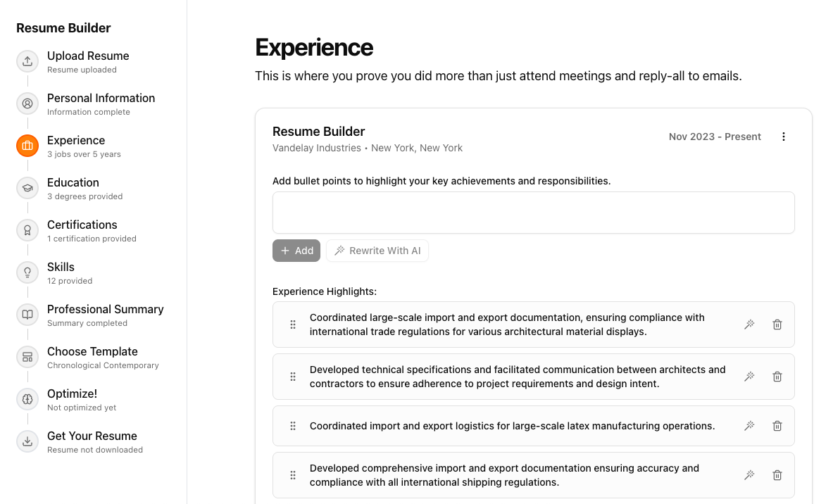
Task: Open the Skills lightbulb icon
Action: coord(27,272)
